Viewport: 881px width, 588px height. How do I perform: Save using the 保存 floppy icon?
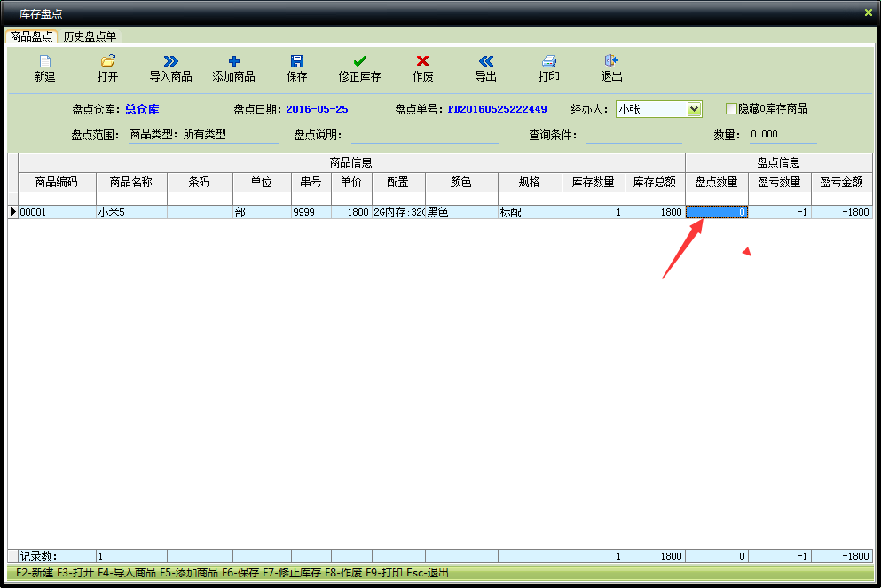point(296,60)
